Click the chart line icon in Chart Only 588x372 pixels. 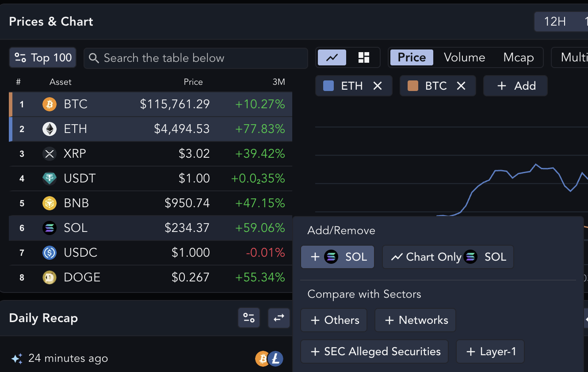(x=397, y=257)
